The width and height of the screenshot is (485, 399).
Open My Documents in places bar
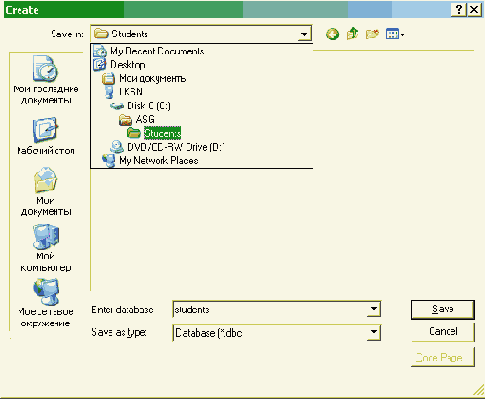point(46,192)
